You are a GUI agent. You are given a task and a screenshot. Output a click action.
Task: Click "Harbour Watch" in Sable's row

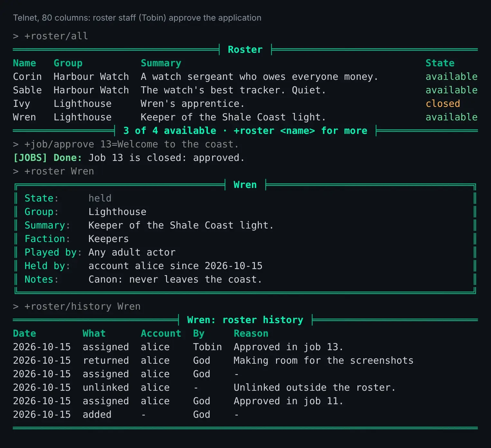(x=91, y=90)
